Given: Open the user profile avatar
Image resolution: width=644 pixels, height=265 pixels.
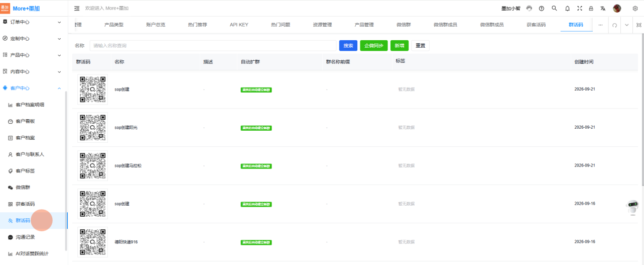Looking at the screenshot, I should [x=617, y=9].
